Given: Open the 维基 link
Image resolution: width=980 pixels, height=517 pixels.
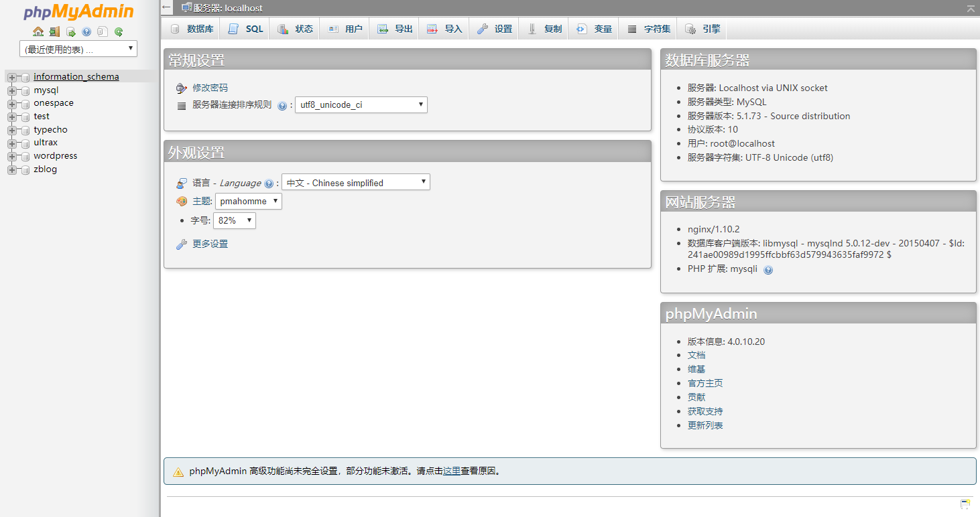Looking at the screenshot, I should (696, 369).
